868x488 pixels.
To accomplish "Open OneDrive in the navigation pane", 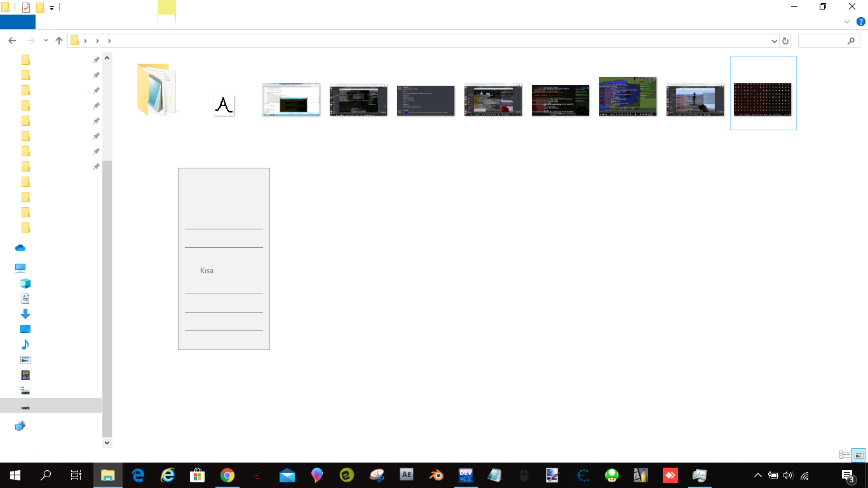I will pyautogui.click(x=20, y=248).
